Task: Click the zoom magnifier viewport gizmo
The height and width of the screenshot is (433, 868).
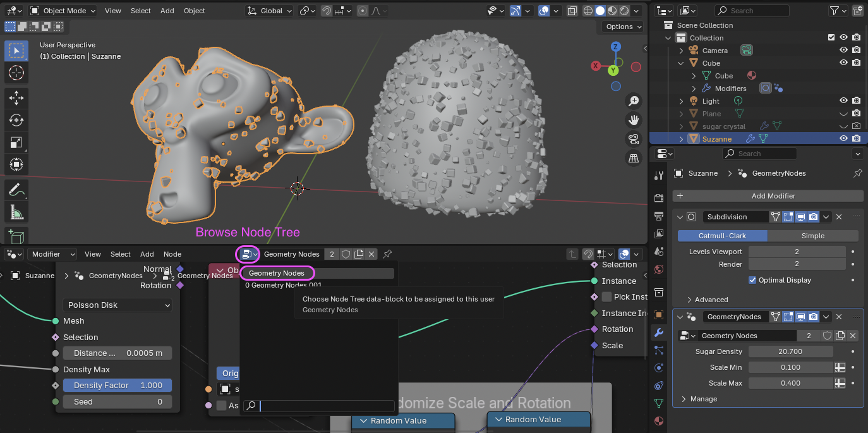Action: [x=634, y=101]
